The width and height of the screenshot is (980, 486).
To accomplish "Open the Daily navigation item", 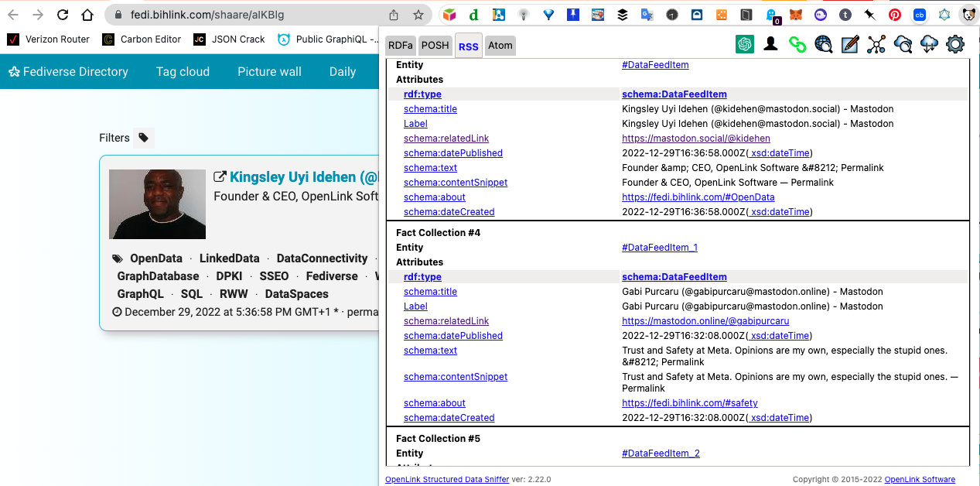I will pyautogui.click(x=343, y=72).
